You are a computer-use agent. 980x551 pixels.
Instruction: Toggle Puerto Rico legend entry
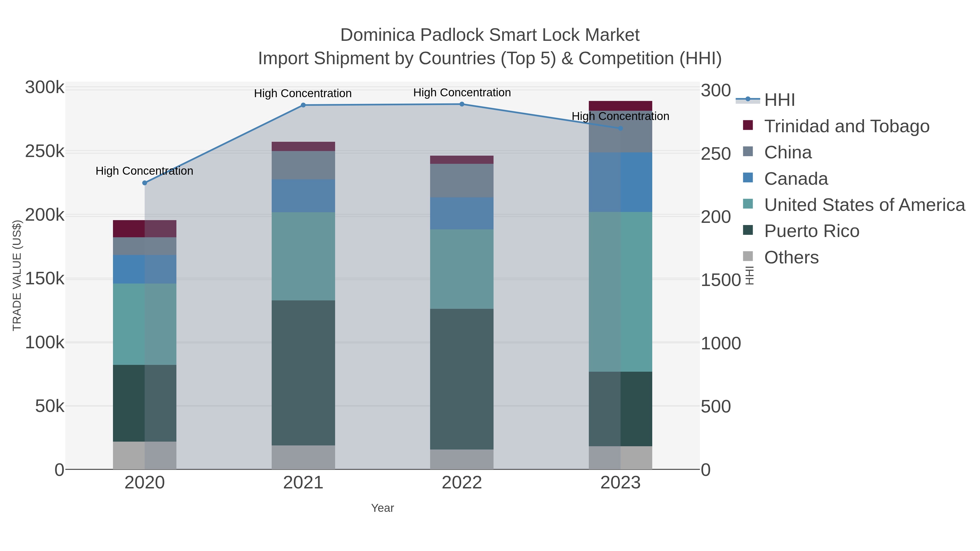click(801, 231)
